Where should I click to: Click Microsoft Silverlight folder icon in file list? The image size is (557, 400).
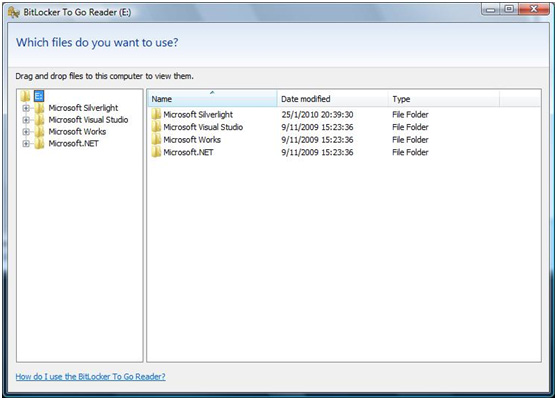(156, 114)
